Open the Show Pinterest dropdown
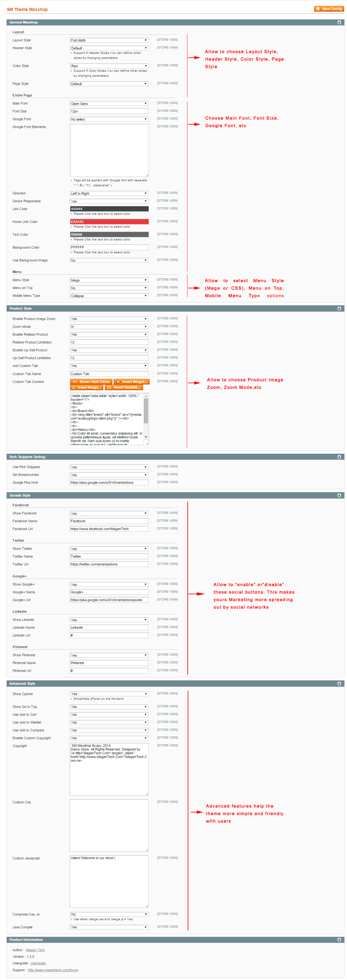Image resolution: width=347 pixels, height=980 pixels. click(109, 656)
